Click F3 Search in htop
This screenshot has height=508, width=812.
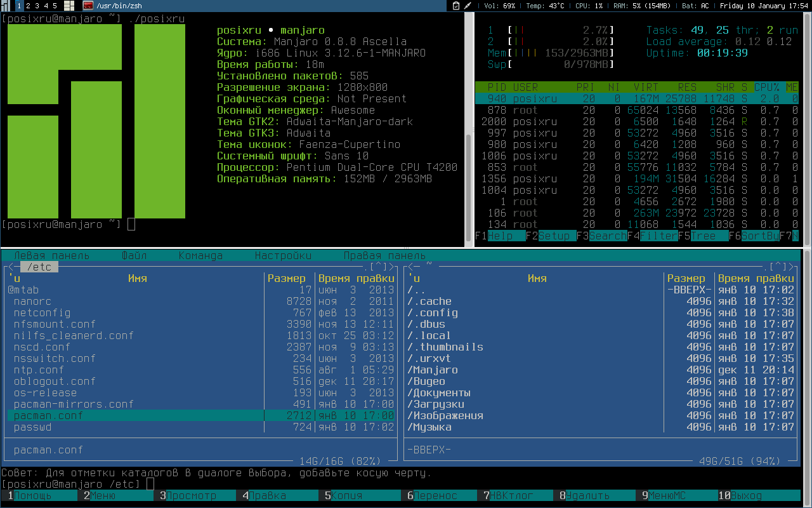(x=601, y=236)
